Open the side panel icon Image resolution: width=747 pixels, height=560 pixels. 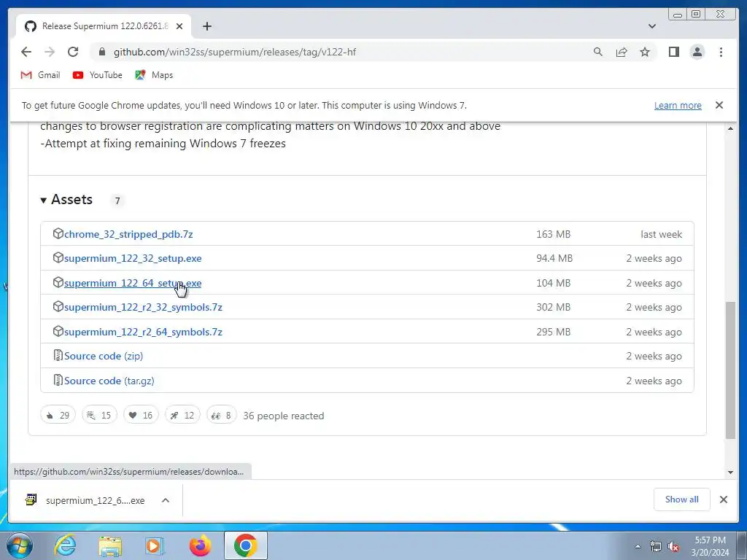pos(673,52)
